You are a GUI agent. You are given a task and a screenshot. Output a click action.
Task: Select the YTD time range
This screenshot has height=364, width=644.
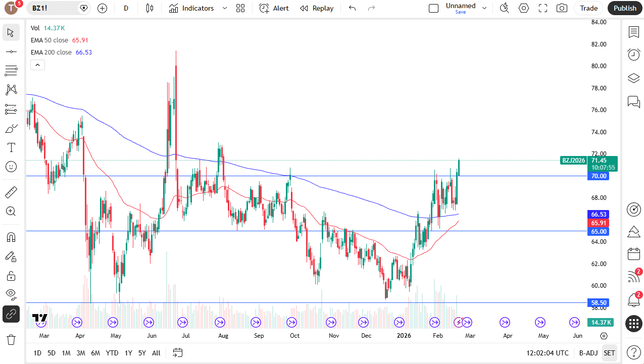pyautogui.click(x=113, y=353)
